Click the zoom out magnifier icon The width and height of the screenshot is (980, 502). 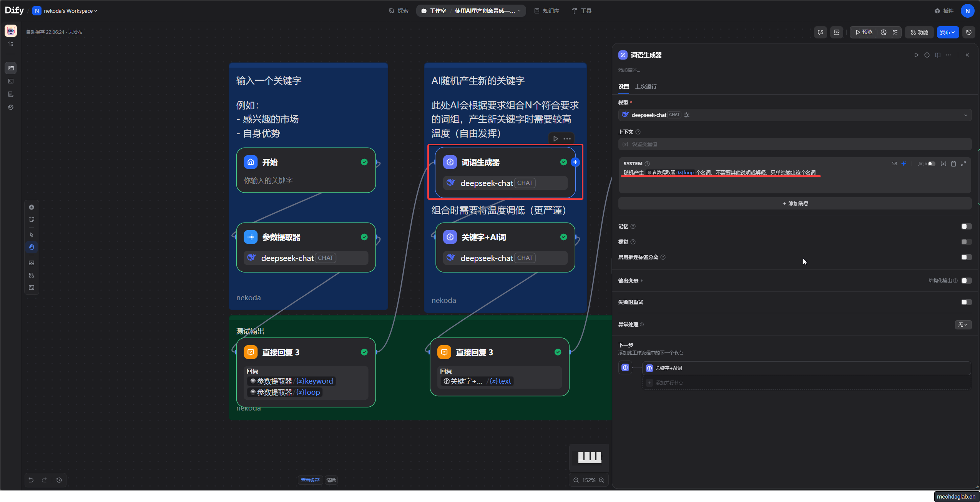[x=576, y=480]
